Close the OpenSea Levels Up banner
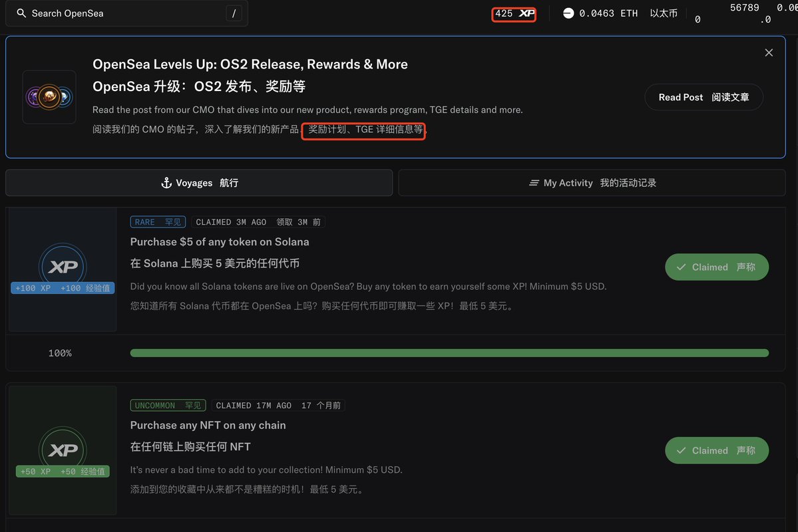 tap(769, 53)
